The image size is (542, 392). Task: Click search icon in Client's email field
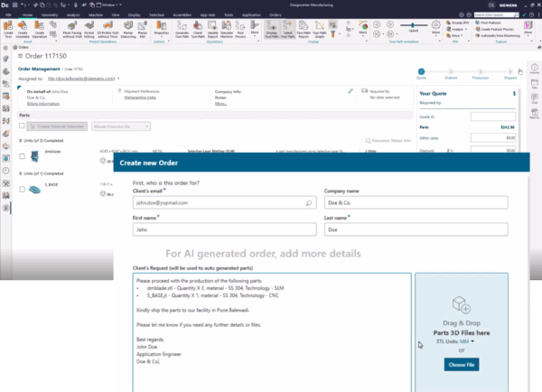pos(310,204)
